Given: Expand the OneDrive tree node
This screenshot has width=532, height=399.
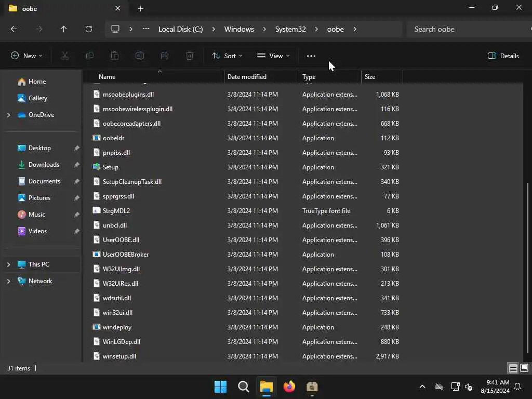Looking at the screenshot, I should coord(8,115).
